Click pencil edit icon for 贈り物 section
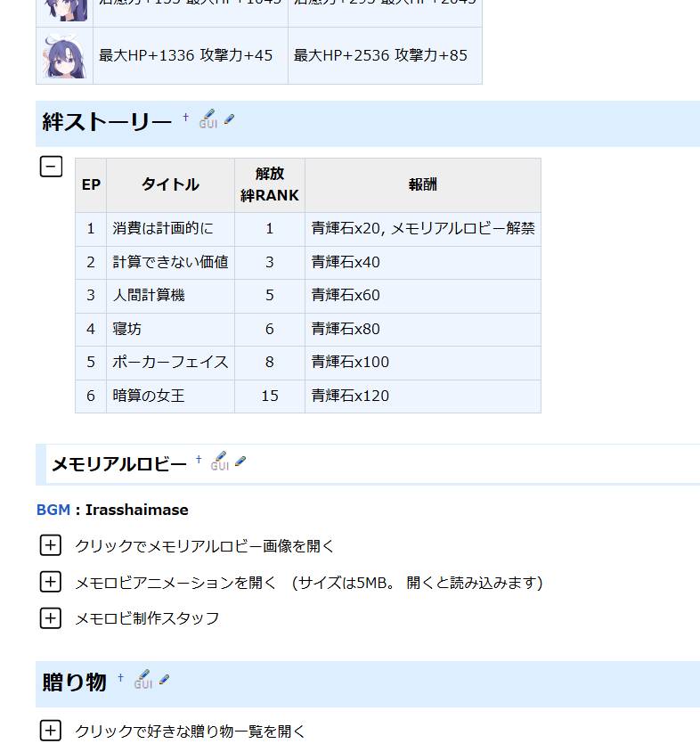The image size is (700, 752). pos(164,679)
